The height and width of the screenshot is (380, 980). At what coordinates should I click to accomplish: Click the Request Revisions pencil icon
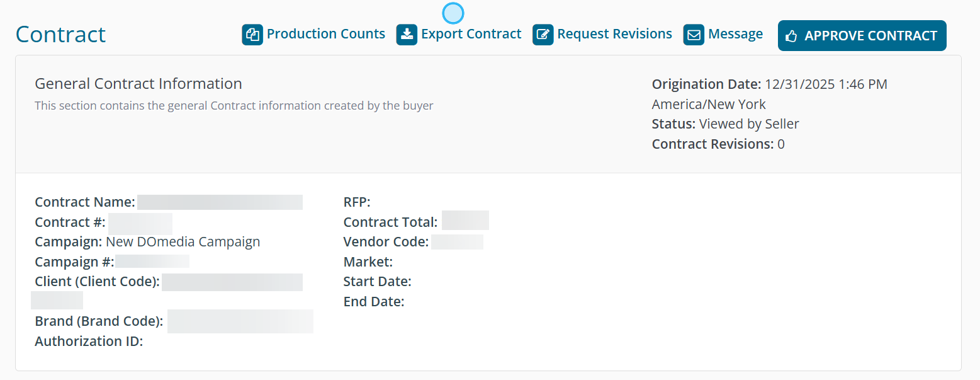(x=543, y=35)
